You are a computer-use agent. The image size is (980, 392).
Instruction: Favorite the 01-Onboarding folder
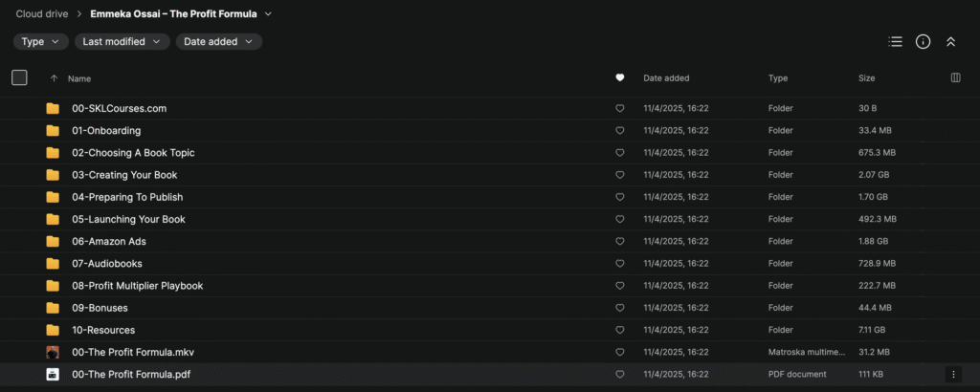click(x=620, y=131)
